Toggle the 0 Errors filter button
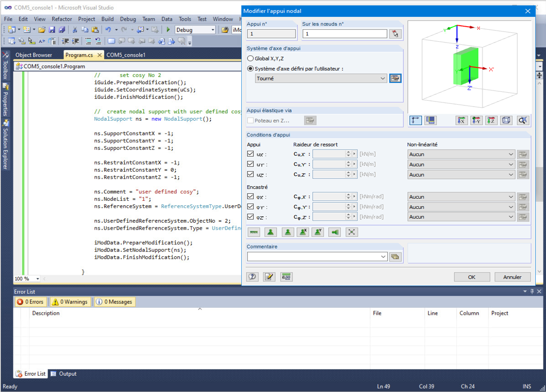This screenshot has height=392, width=546. tap(31, 302)
